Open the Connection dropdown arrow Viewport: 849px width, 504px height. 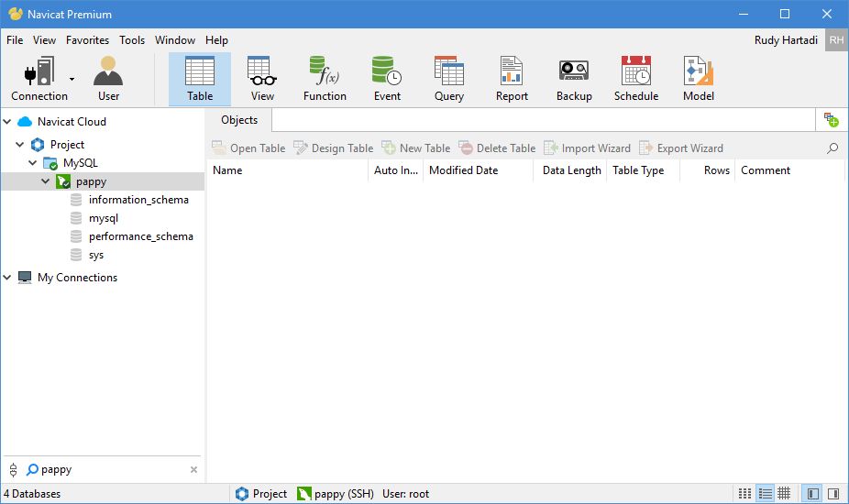point(72,79)
